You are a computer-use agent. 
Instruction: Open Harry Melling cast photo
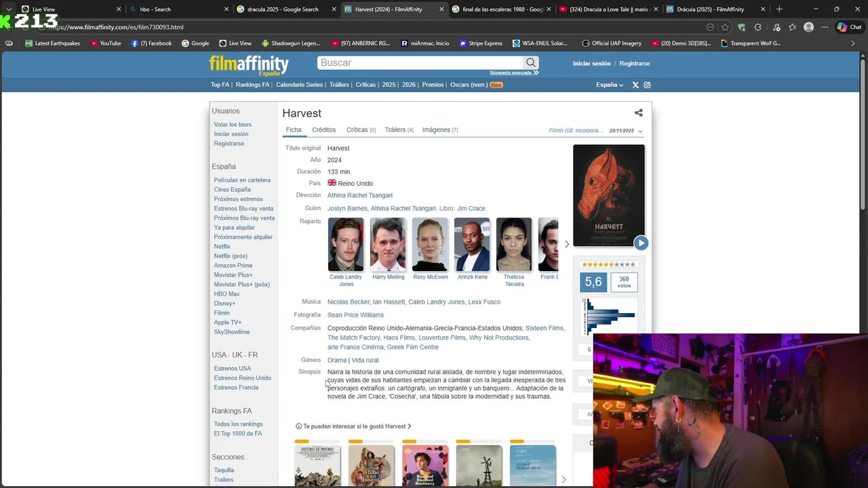tap(389, 244)
